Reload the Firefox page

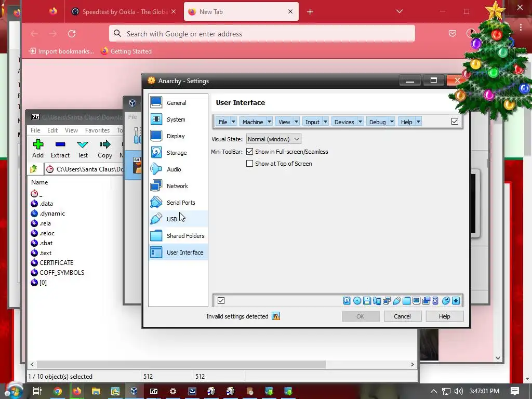[x=72, y=34]
